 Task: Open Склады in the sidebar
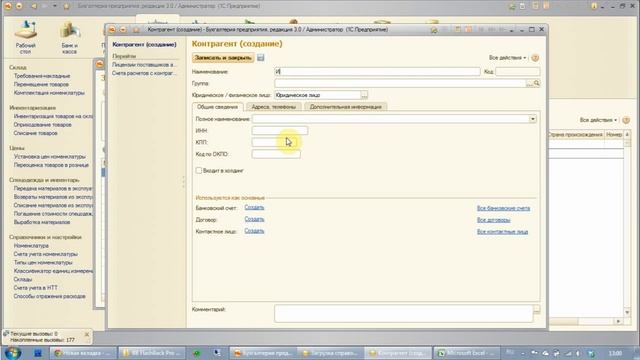click(x=23, y=279)
